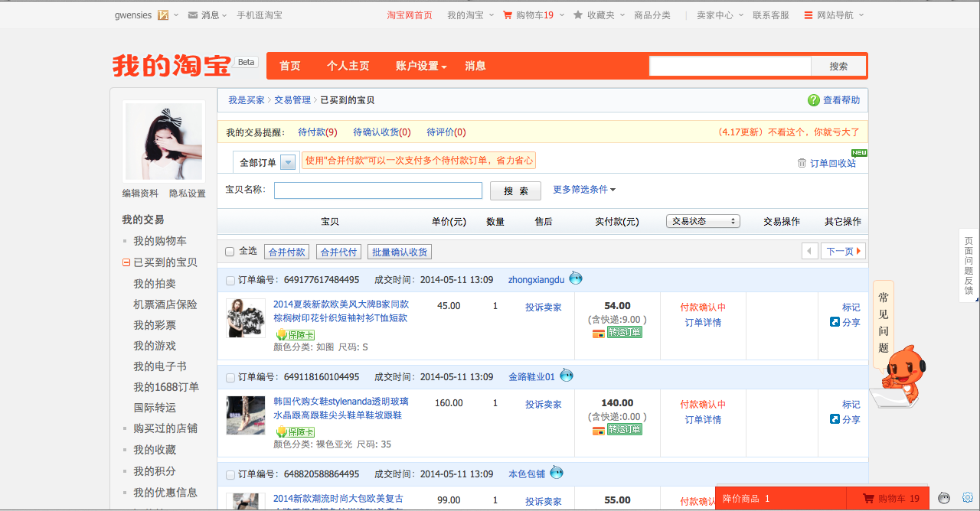
Task: Open the shopping cart 购物车19 icon
Action: click(508, 15)
